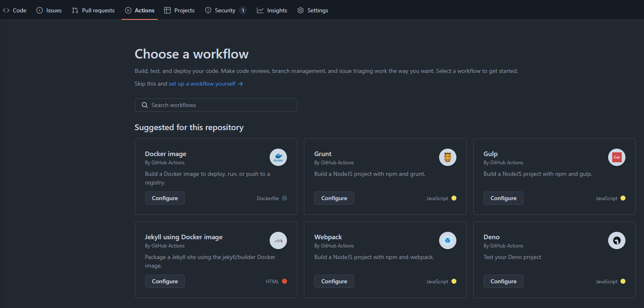This screenshot has width=644, height=308.
Task: Click the Insights graph icon
Action: point(260,10)
